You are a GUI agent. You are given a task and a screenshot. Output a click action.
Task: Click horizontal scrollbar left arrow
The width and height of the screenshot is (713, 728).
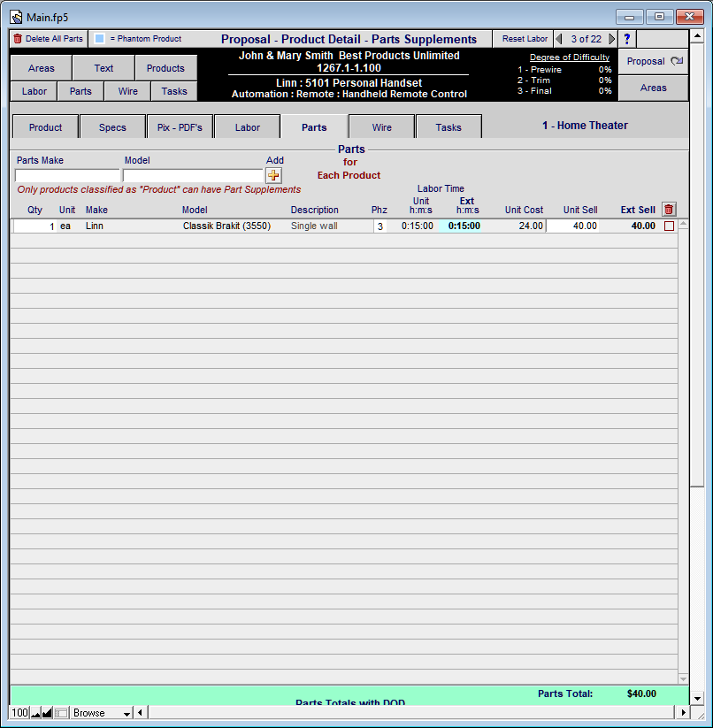pyautogui.click(x=140, y=713)
